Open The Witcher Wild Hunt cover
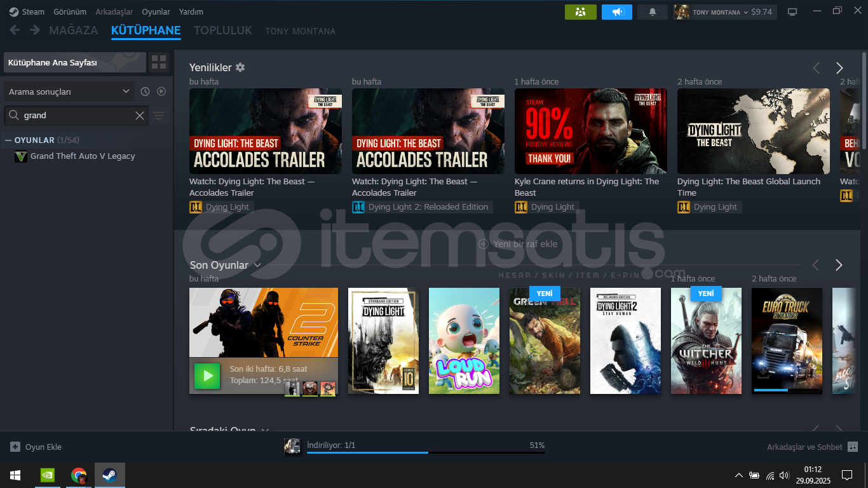This screenshot has height=488, width=868. point(706,341)
